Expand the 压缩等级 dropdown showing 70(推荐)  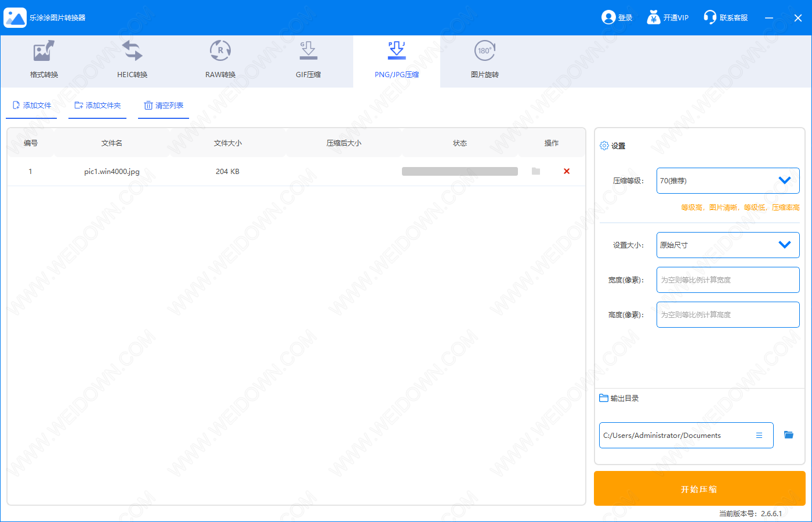[x=728, y=180]
